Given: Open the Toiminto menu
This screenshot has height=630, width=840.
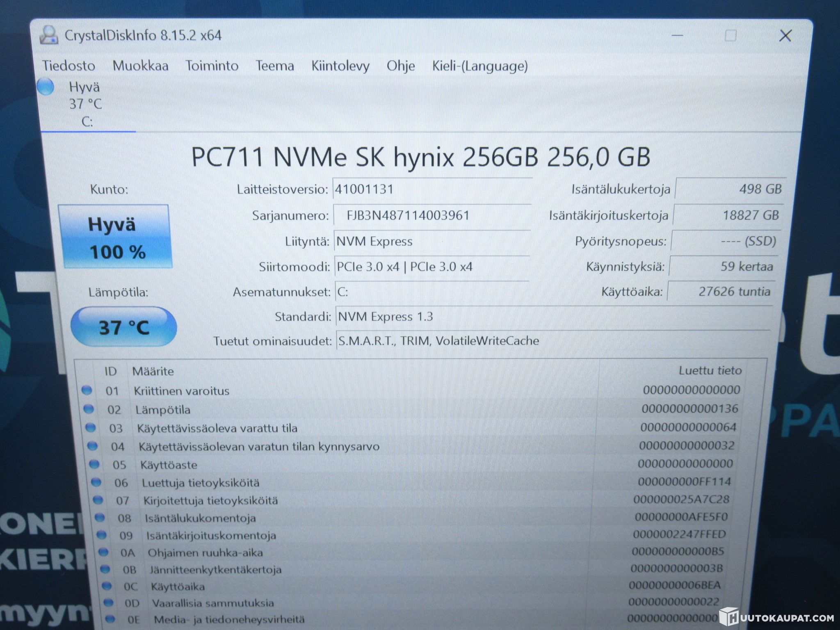Looking at the screenshot, I should [212, 66].
